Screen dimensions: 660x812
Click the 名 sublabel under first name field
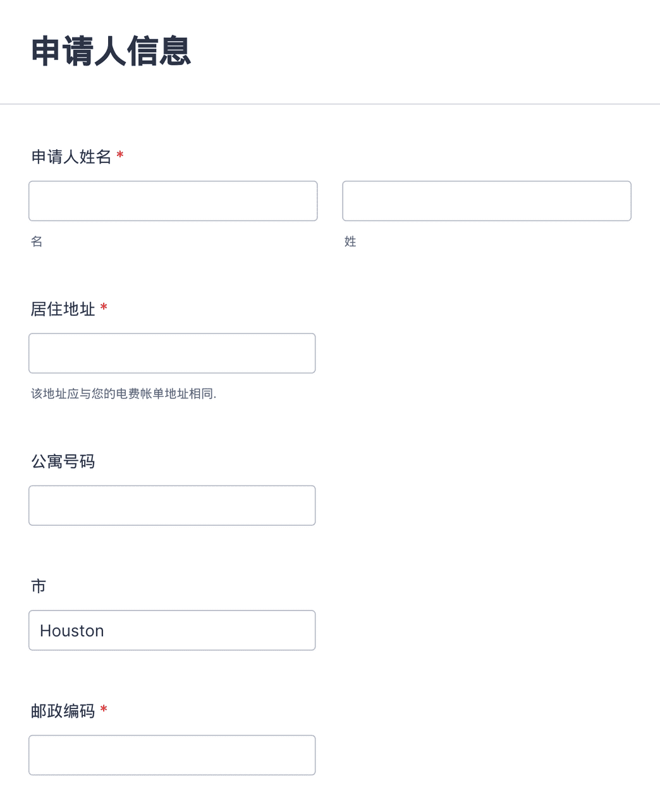[x=37, y=241]
